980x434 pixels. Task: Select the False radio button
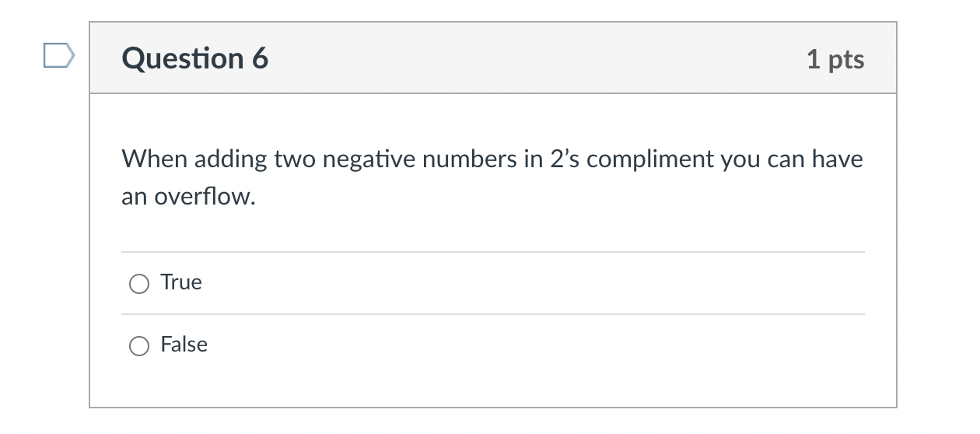click(139, 346)
